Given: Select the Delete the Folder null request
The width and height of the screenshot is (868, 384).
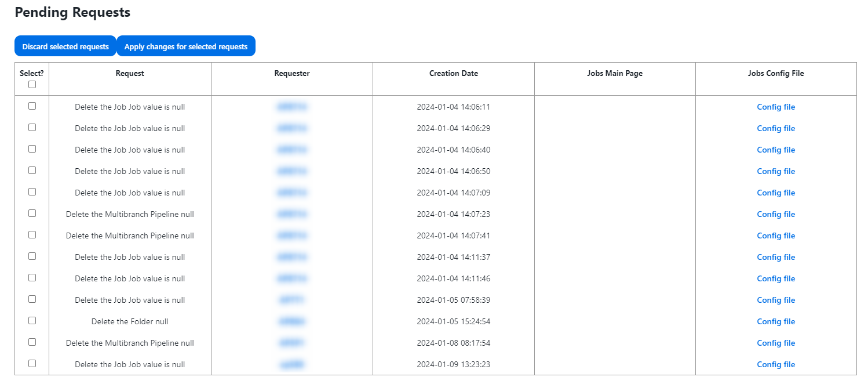Looking at the screenshot, I should pos(32,321).
